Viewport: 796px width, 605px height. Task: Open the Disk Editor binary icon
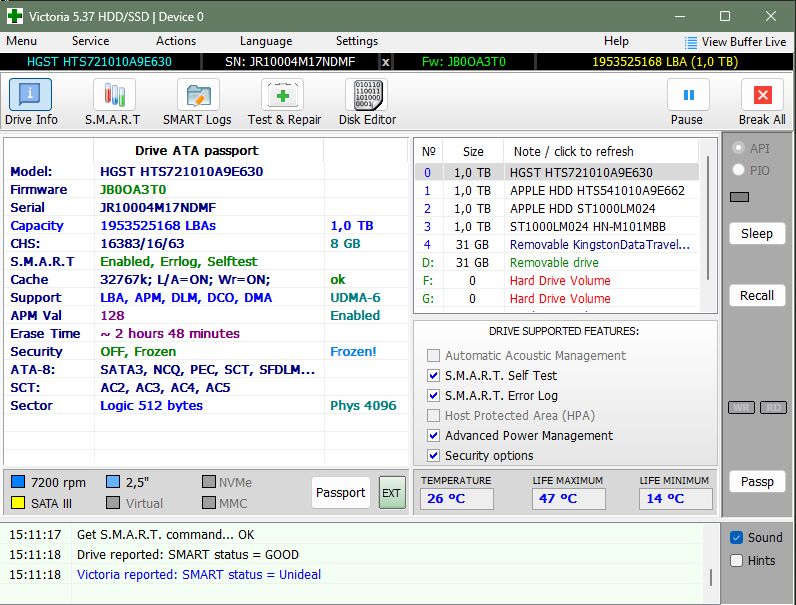367,95
